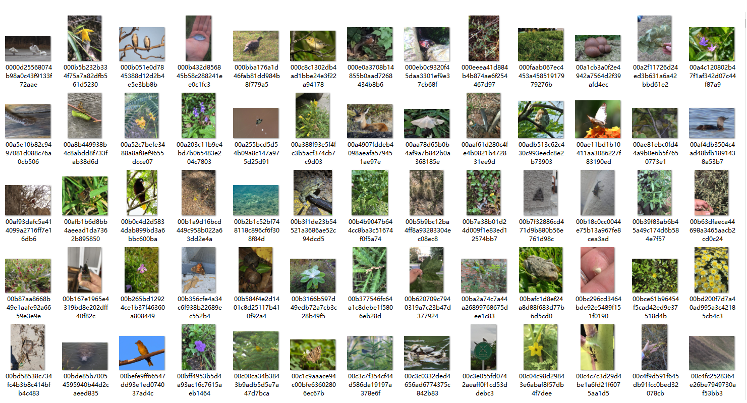Click the yellow warbler on branch image
This screenshot has height=403, width=747.
[x=313, y=46]
